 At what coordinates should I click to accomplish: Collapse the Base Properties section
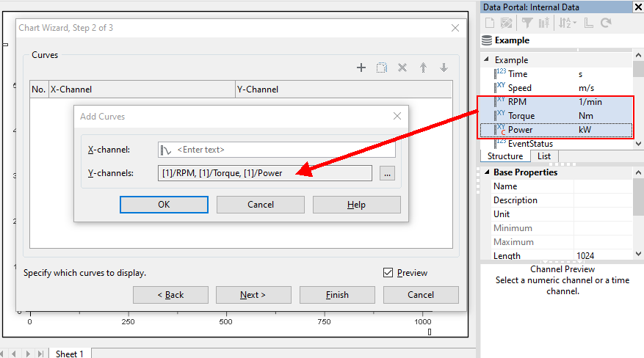click(487, 172)
